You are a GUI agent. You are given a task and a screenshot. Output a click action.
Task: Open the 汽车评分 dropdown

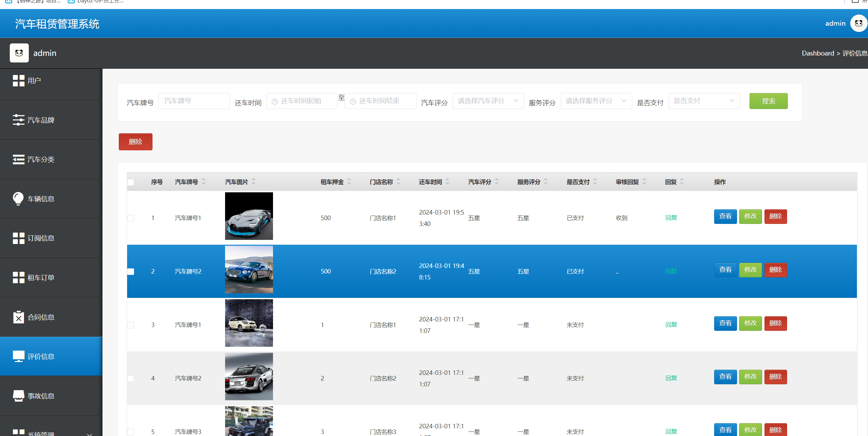pyautogui.click(x=488, y=101)
